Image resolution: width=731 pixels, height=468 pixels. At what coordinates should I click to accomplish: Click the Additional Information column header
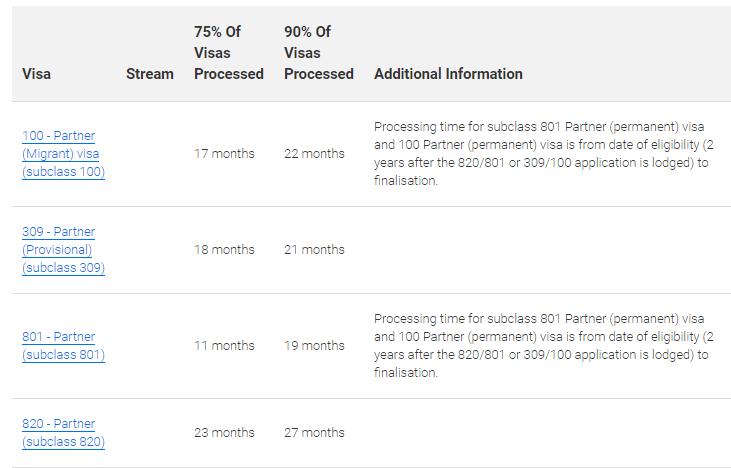(x=448, y=74)
